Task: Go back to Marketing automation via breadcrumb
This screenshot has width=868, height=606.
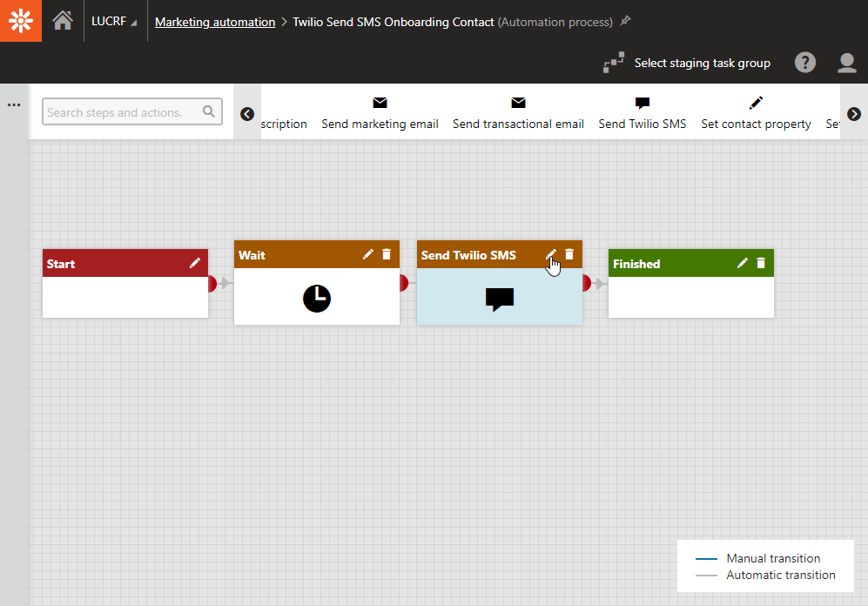Action: [x=214, y=22]
